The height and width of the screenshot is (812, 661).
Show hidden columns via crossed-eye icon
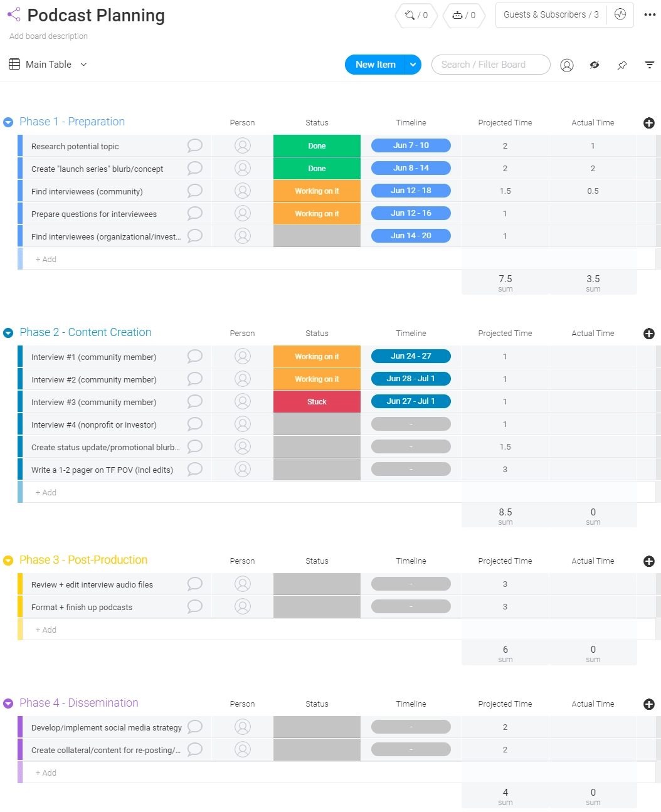pyautogui.click(x=594, y=65)
